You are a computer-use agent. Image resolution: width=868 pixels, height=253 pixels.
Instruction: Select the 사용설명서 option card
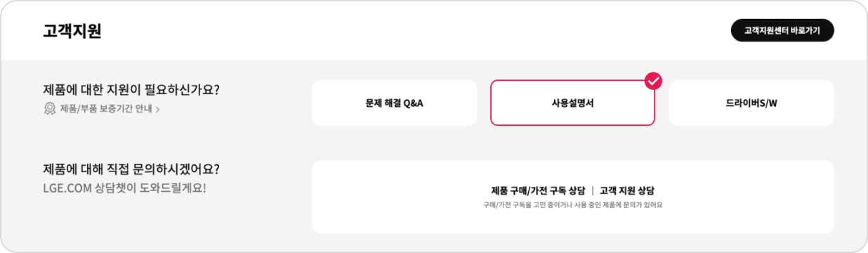click(x=572, y=103)
